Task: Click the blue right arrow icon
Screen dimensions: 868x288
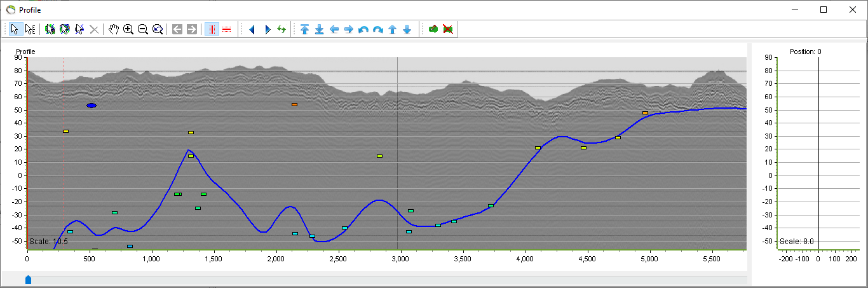Action: [349, 29]
